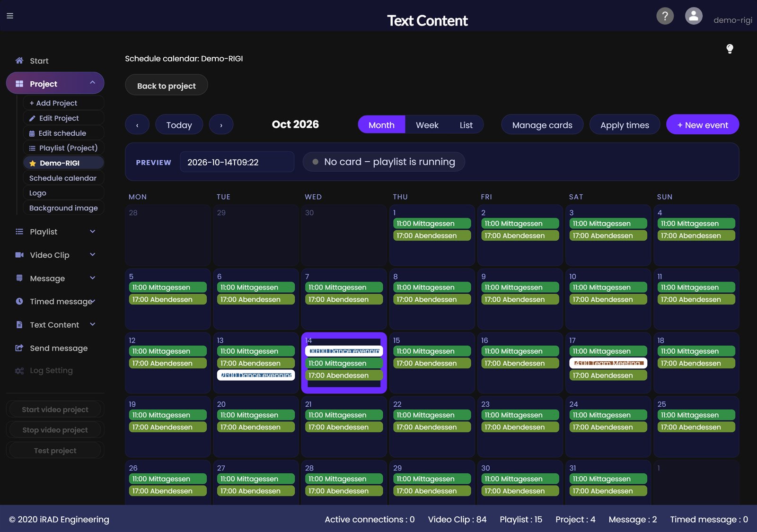Click Apply times button
The width and height of the screenshot is (757, 532).
[x=625, y=125]
